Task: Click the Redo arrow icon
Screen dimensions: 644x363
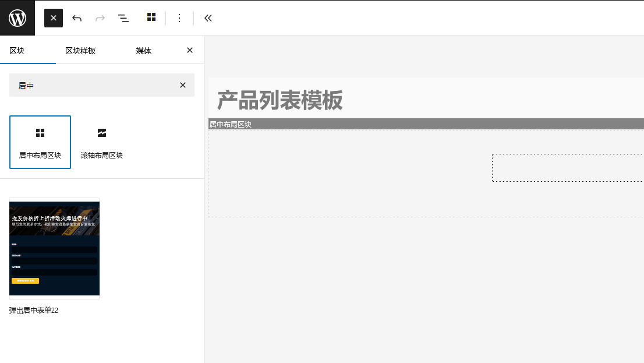Action: click(100, 18)
